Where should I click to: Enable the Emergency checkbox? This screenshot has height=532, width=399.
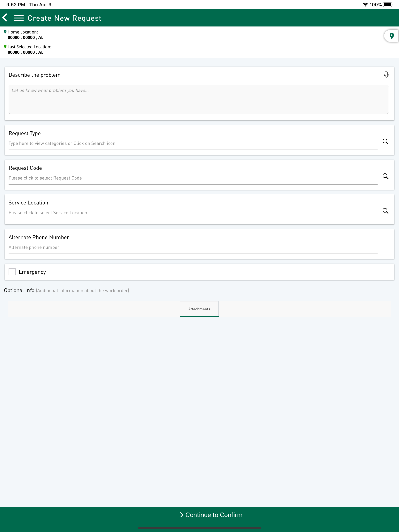coord(12,271)
